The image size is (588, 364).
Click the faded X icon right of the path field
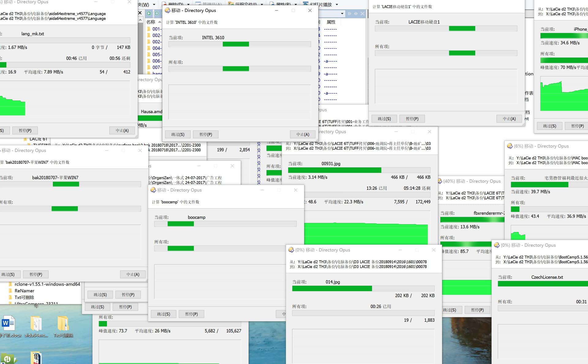click(363, 13)
